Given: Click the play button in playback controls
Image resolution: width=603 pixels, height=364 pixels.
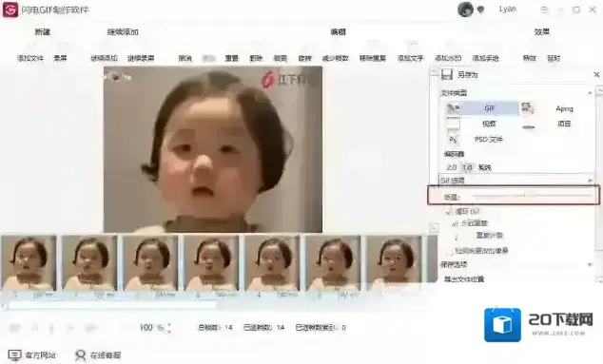Looking at the screenshot, I should [x=70, y=328].
